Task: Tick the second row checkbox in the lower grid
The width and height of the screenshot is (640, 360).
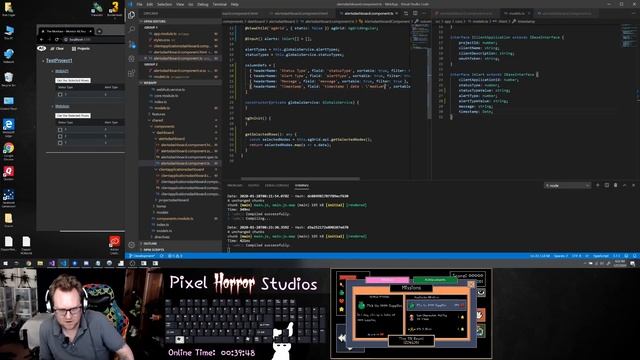Action: point(60,136)
